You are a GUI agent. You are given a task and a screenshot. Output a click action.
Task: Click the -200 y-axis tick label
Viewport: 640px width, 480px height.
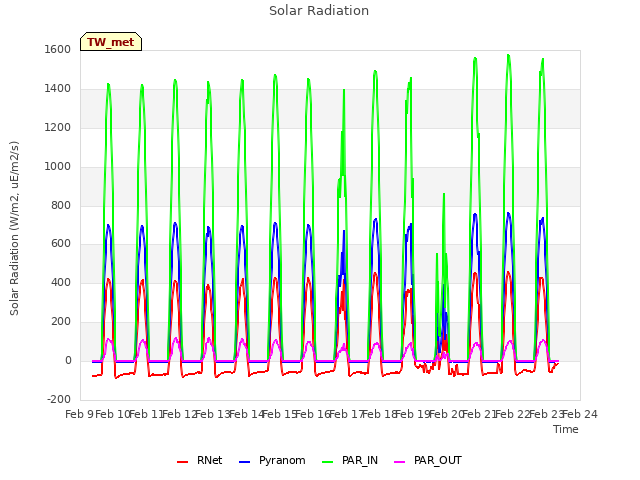click(x=59, y=399)
